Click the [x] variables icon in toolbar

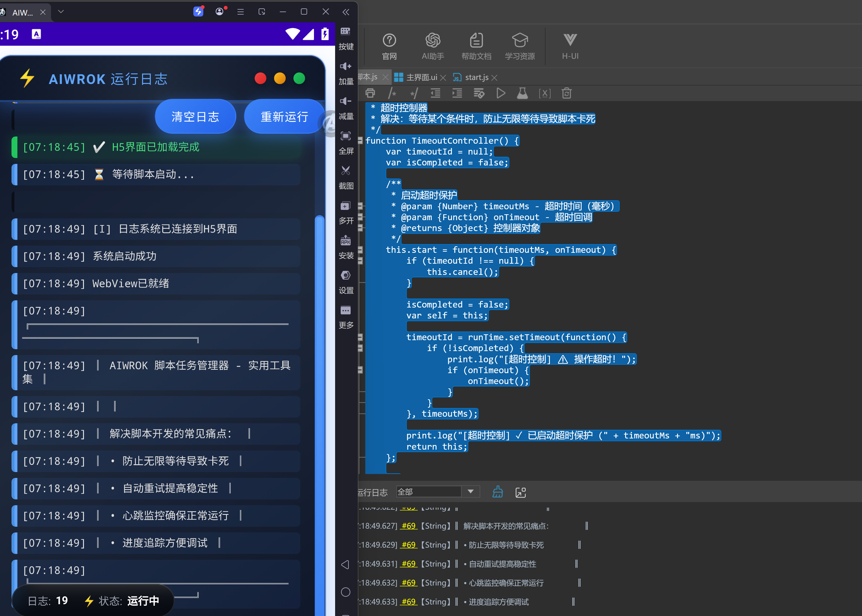[x=545, y=93]
